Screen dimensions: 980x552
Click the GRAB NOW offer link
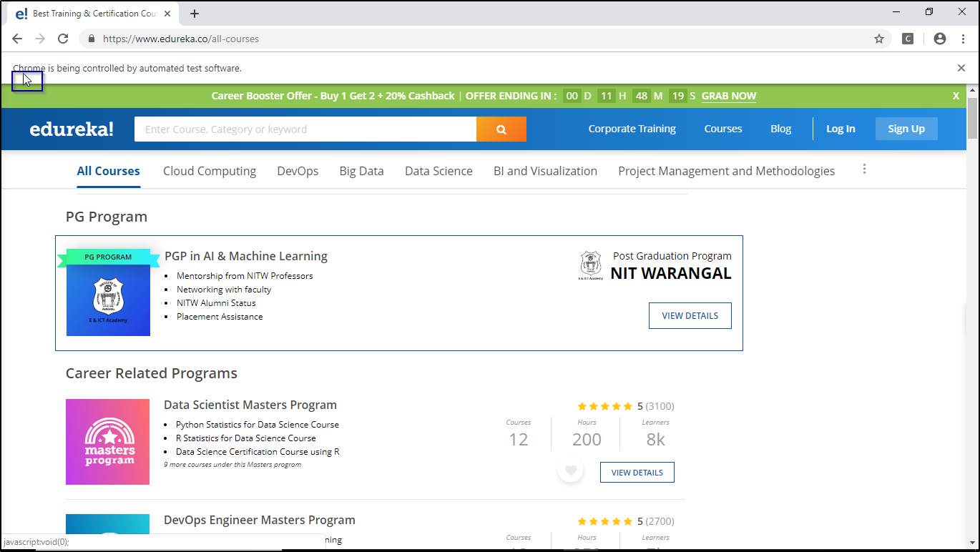(728, 95)
